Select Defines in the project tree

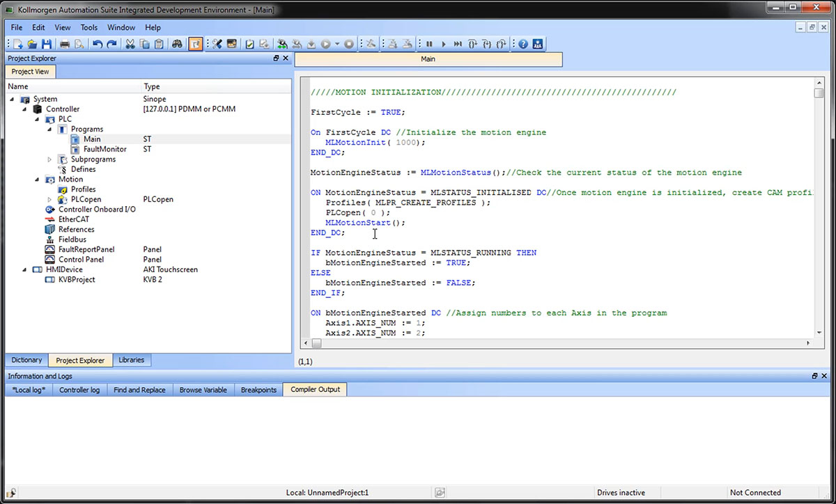pyautogui.click(x=84, y=169)
